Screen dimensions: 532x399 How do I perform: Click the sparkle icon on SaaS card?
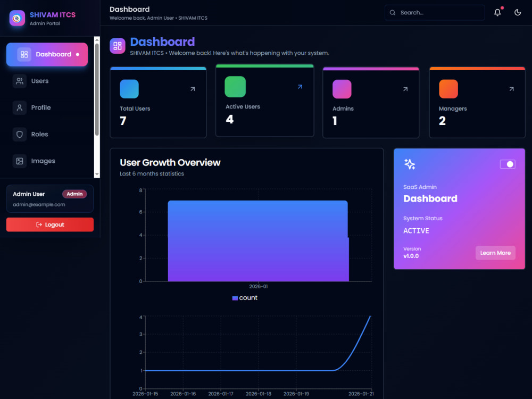(x=410, y=164)
